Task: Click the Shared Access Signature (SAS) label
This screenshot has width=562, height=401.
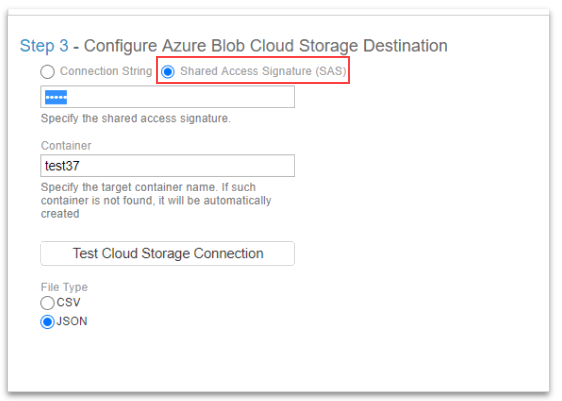Action: click(263, 71)
